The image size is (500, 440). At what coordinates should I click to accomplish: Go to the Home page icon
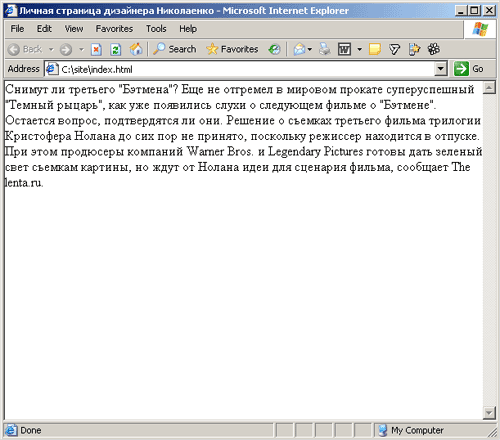[136, 49]
